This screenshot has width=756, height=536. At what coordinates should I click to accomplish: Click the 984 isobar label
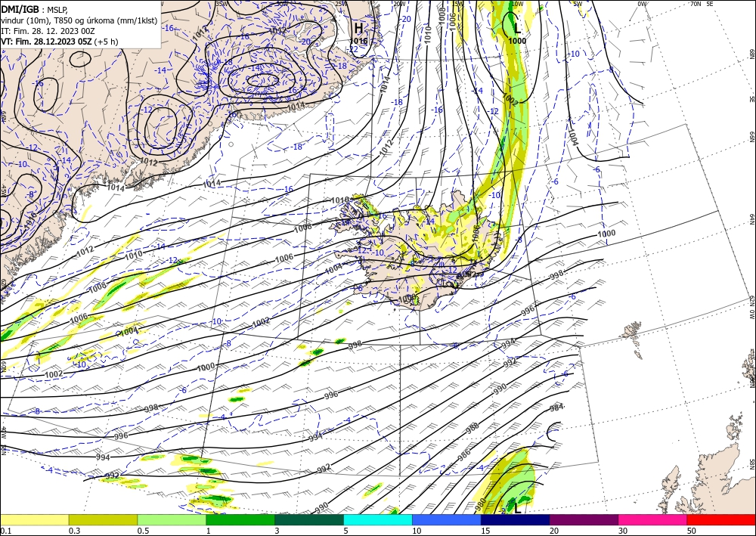click(557, 407)
